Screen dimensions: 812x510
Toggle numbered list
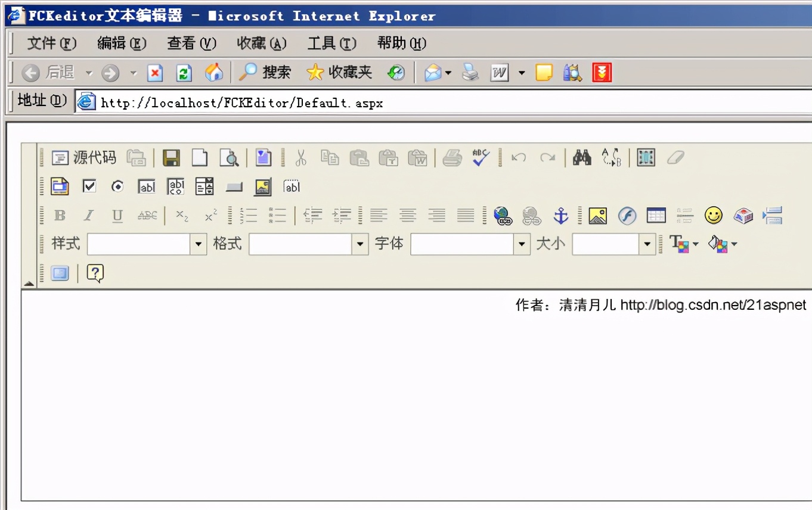click(x=248, y=216)
